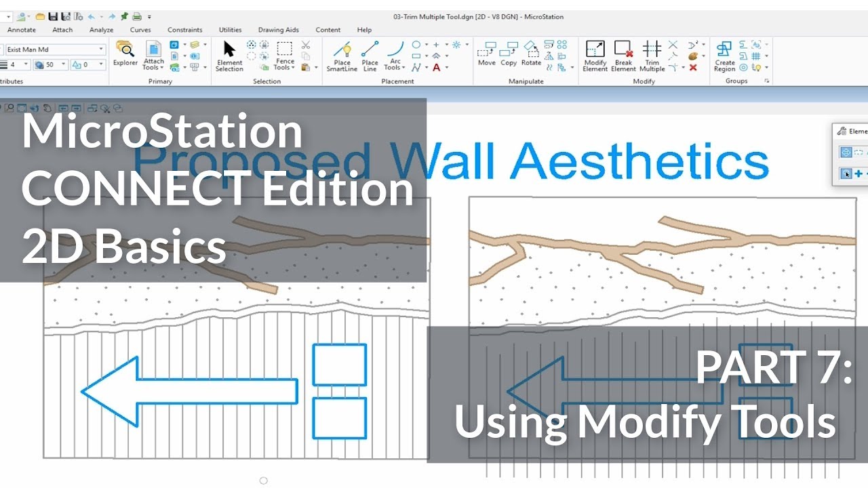Click the Print icon in quick access toolbar
Image resolution: width=868 pixels, height=488 pixels.
(x=137, y=16)
